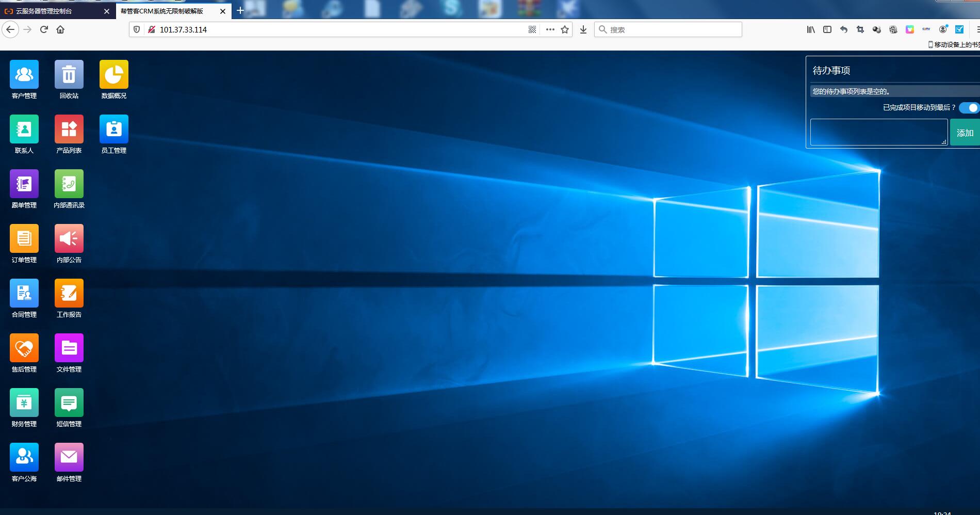Open the 邮件管理 mail management icon

point(69,458)
